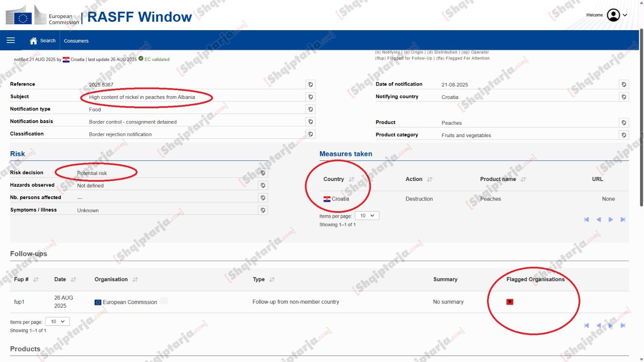Copy the Date of notification value
644x362 pixels.
coord(623,84)
